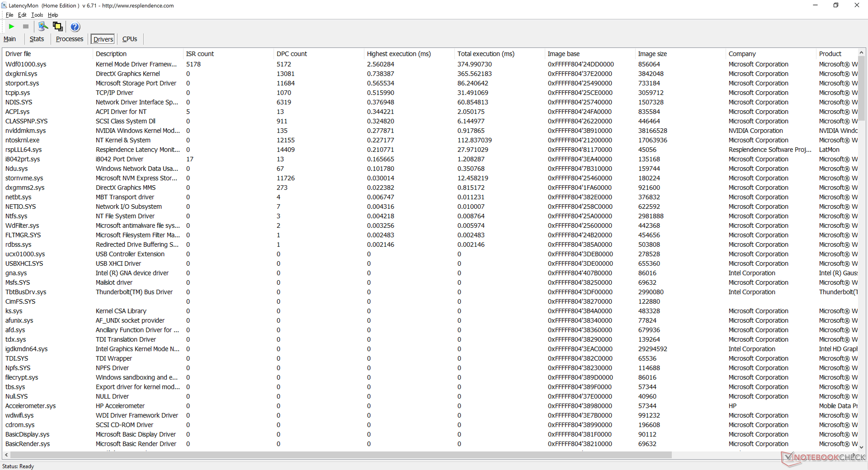Viewport: 868px width, 470px height.
Task: Select the Drivers tab
Action: click(103, 39)
